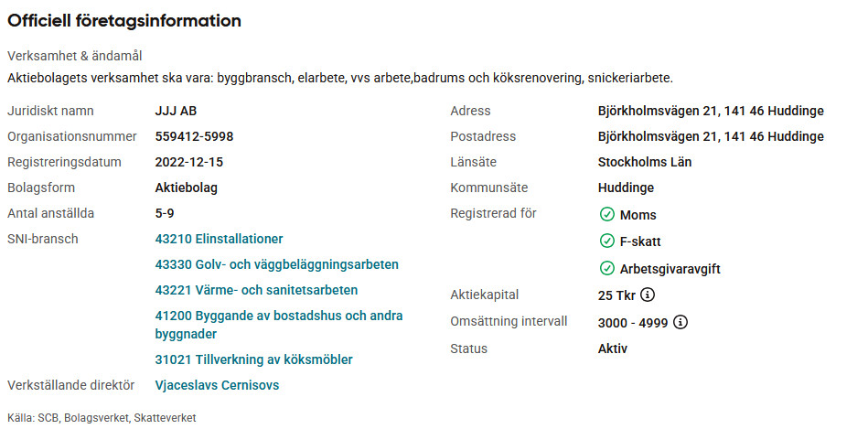The width and height of the screenshot is (868, 429).
Task: Open the 43210 Elinstallationer link
Action: 219,239
